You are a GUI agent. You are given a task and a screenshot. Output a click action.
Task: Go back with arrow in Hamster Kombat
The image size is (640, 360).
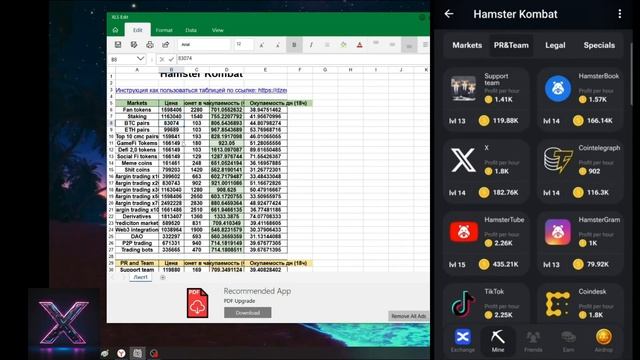click(449, 14)
